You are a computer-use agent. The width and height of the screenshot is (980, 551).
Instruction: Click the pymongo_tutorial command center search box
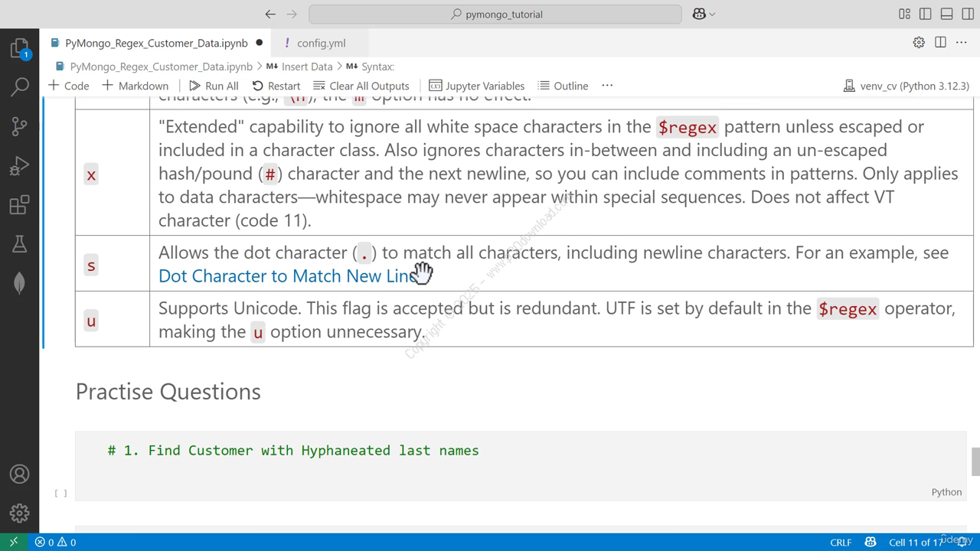pyautogui.click(x=495, y=14)
